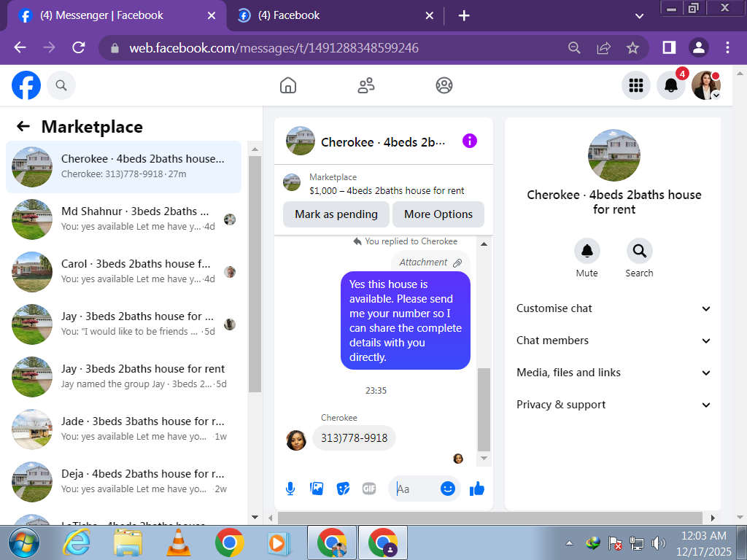Open the Md Shahnur 3beds 2baths conversation
747x560 pixels.
coord(123,219)
